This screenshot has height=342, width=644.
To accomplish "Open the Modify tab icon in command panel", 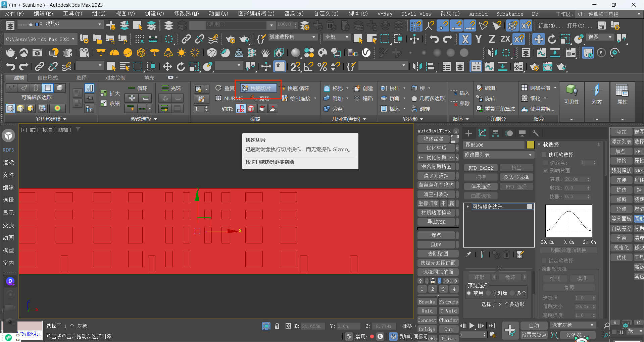I will click(x=482, y=133).
